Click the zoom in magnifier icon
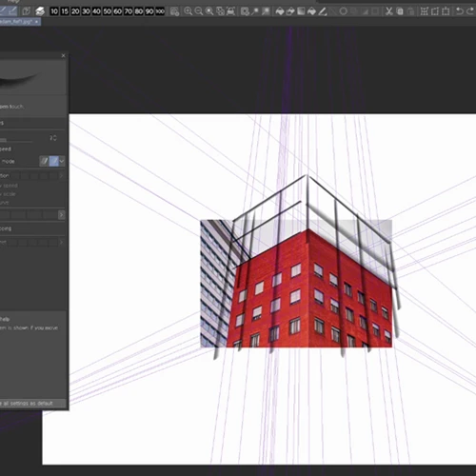Viewport: 476px width, 476px height. point(188,11)
